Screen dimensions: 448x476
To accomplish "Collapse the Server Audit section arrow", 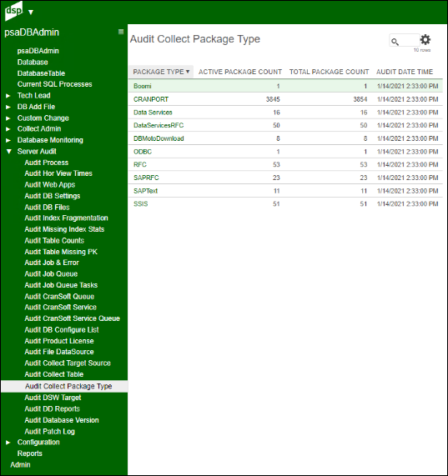I will [9, 151].
